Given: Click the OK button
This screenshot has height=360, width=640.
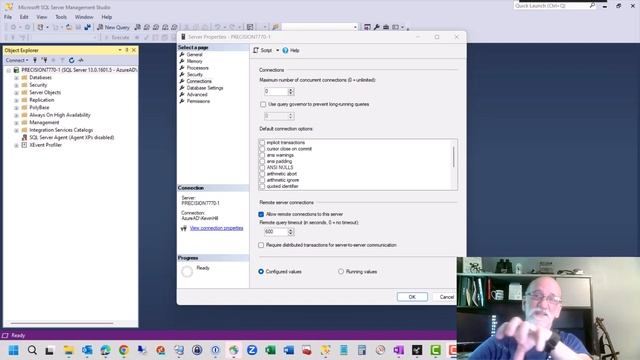Looking at the screenshot, I should [x=412, y=297].
